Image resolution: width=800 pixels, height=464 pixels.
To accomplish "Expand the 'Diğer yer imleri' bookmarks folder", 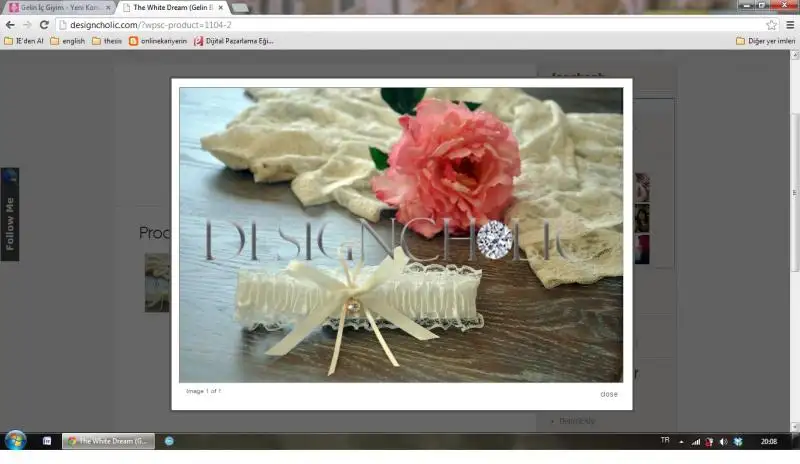I will [765, 41].
